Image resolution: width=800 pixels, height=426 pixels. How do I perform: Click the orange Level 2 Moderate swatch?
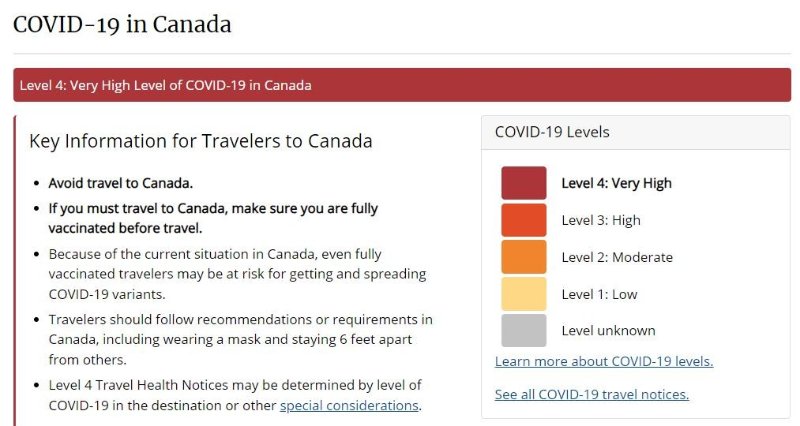click(x=523, y=257)
